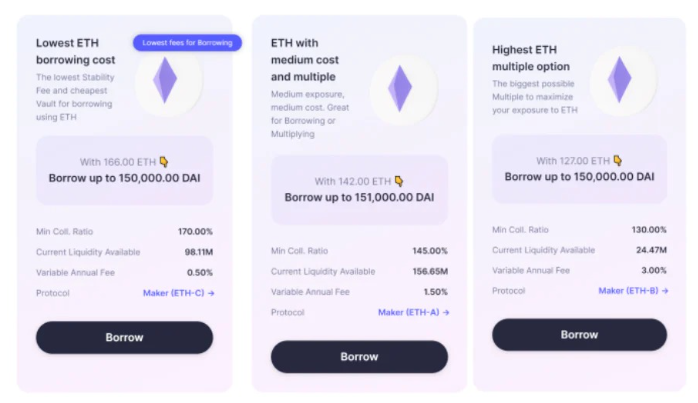Screen dimensions: 698x403
Task: Click the Lowest ETH borrowing cost heading
Action: tap(75, 51)
